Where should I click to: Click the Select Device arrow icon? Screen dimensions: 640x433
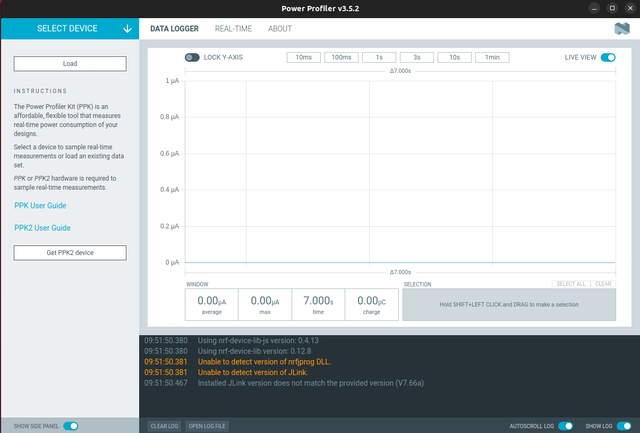tap(127, 29)
